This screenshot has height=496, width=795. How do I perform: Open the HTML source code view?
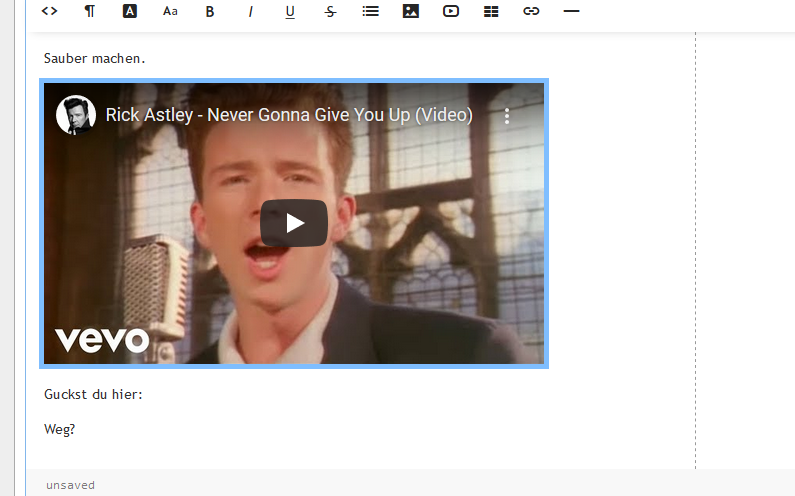click(49, 11)
